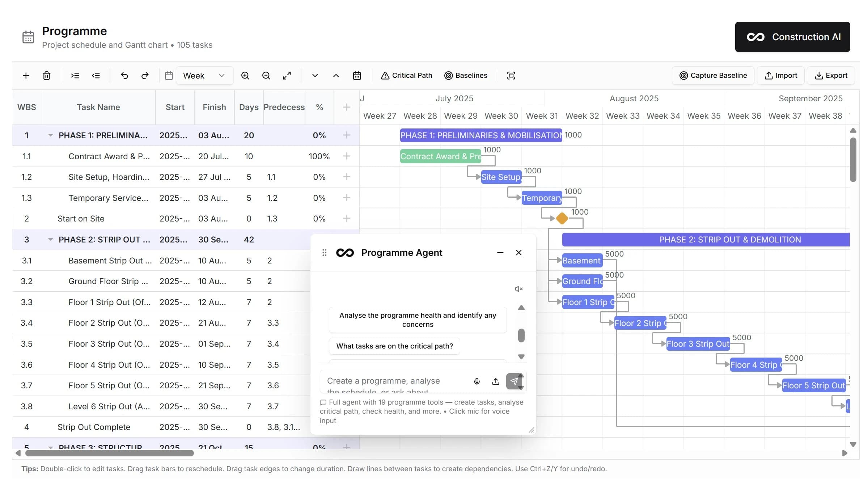This screenshot has height=494, width=868.
Task: Undo the last change
Action: point(124,75)
